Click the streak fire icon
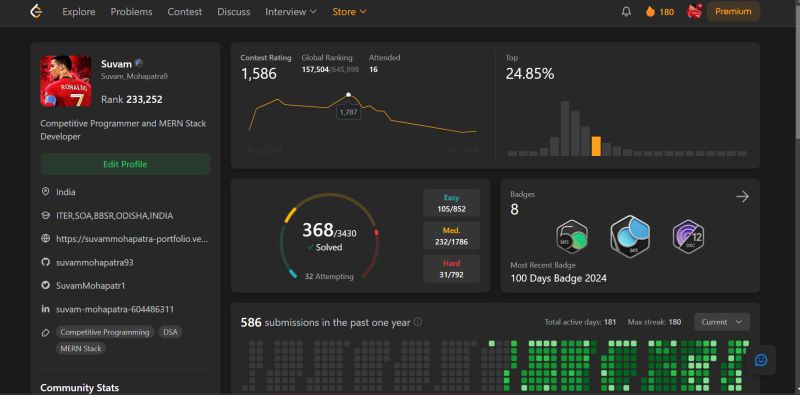This screenshot has width=800, height=395. click(650, 12)
